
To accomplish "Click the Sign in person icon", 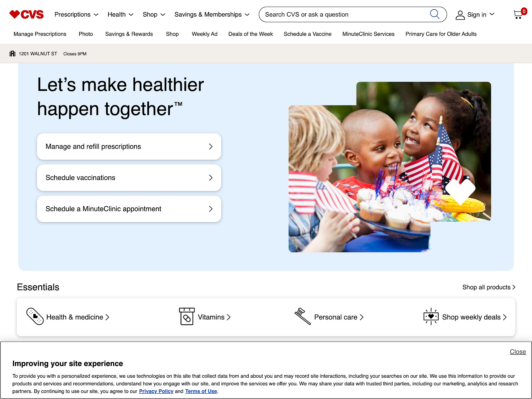I will point(461,14).
